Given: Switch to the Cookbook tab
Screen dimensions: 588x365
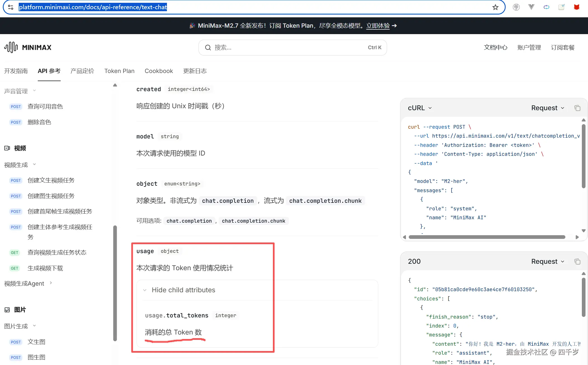Looking at the screenshot, I should click(159, 71).
